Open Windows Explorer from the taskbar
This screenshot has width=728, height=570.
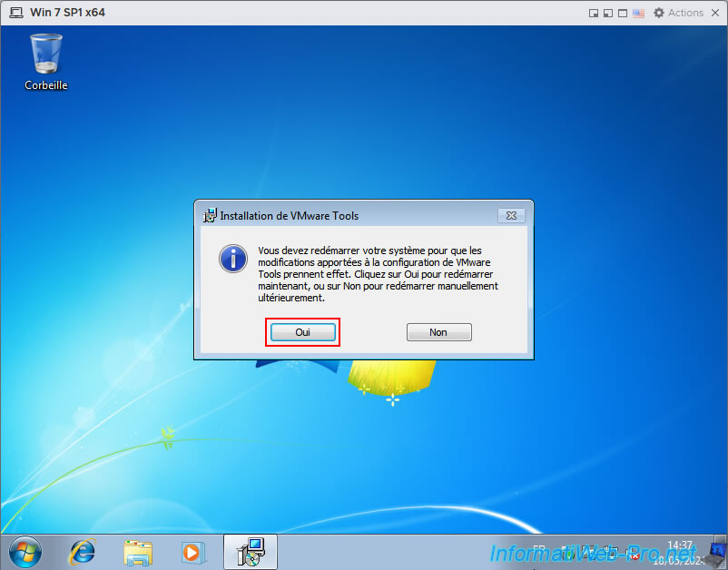(x=138, y=551)
